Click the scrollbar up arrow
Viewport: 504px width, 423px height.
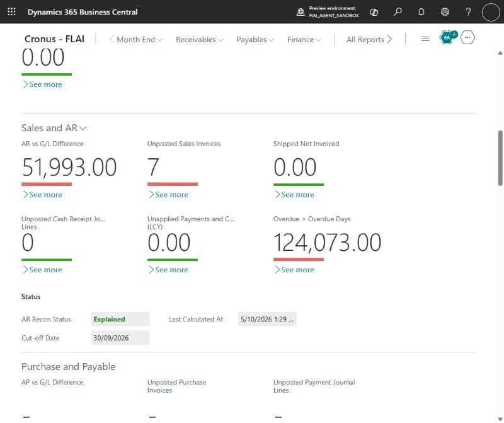coord(500,53)
